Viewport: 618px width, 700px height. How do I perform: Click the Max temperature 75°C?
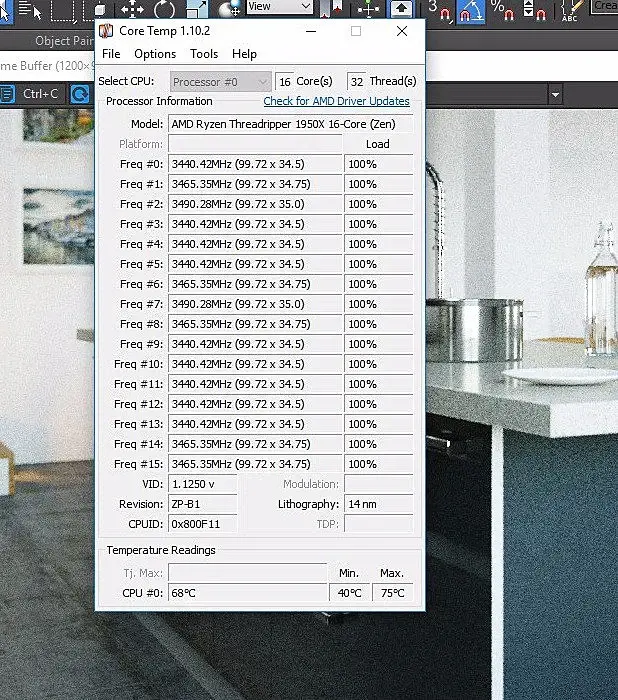pos(393,593)
